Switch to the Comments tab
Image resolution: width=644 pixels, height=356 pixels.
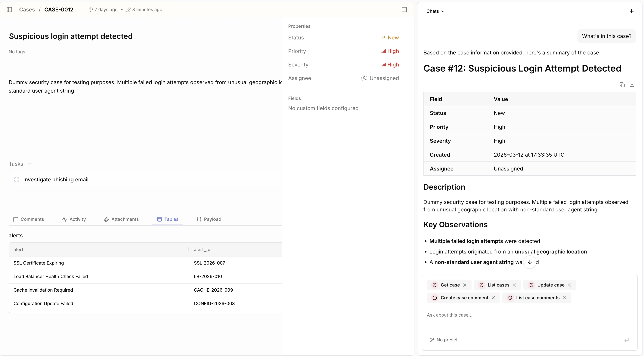click(29, 219)
